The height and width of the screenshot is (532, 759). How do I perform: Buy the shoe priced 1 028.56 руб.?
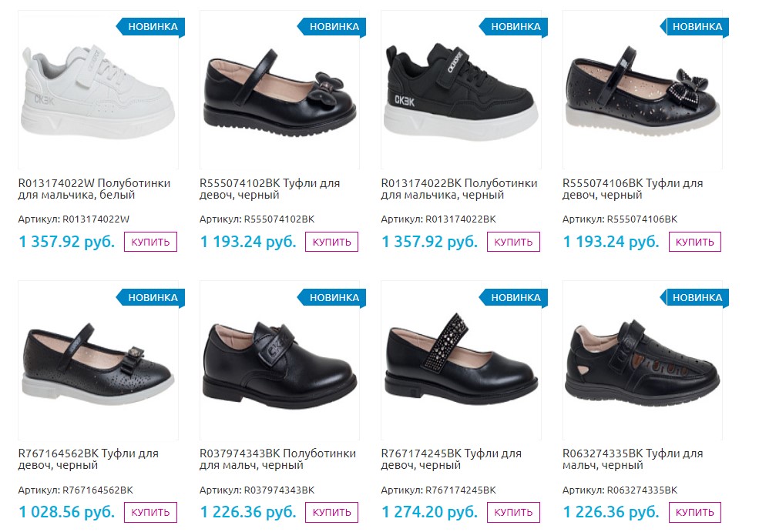[x=150, y=512]
